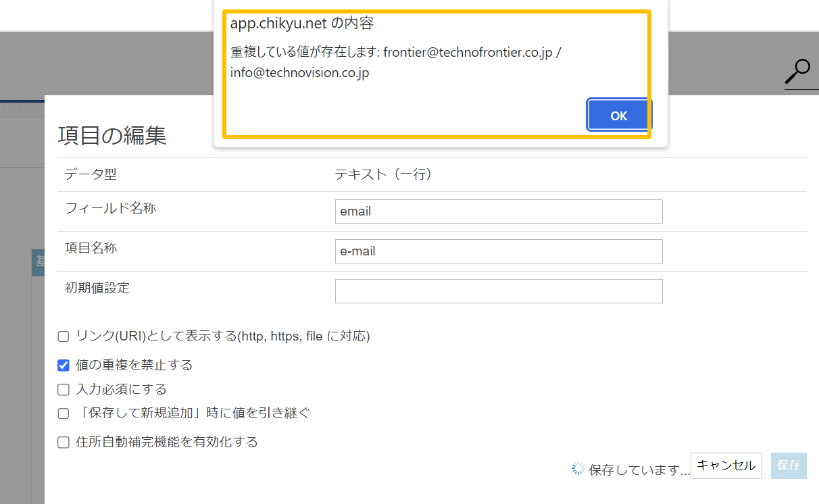This screenshot has width=819, height=504.
Task: Enable 「保存して新規追加」時に値を引き継ぐ checkbox
Action: coord(64,413)
